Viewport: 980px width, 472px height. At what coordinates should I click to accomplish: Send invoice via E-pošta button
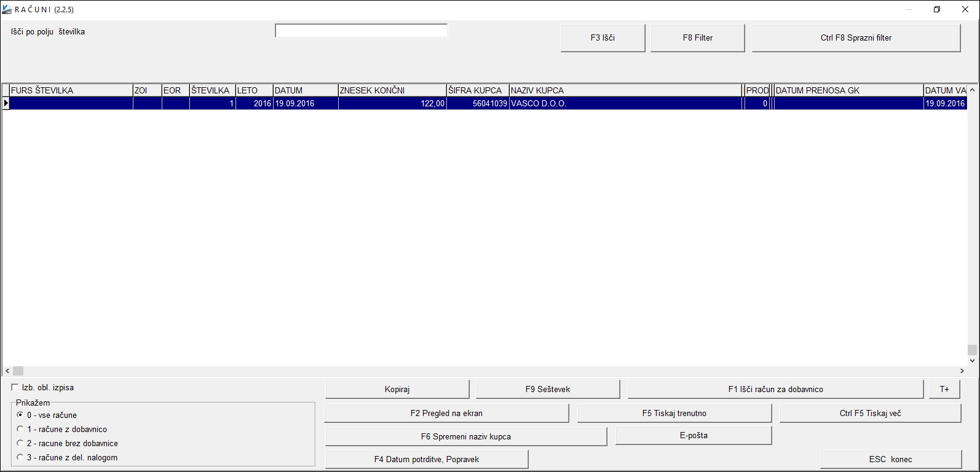(694, 435)
